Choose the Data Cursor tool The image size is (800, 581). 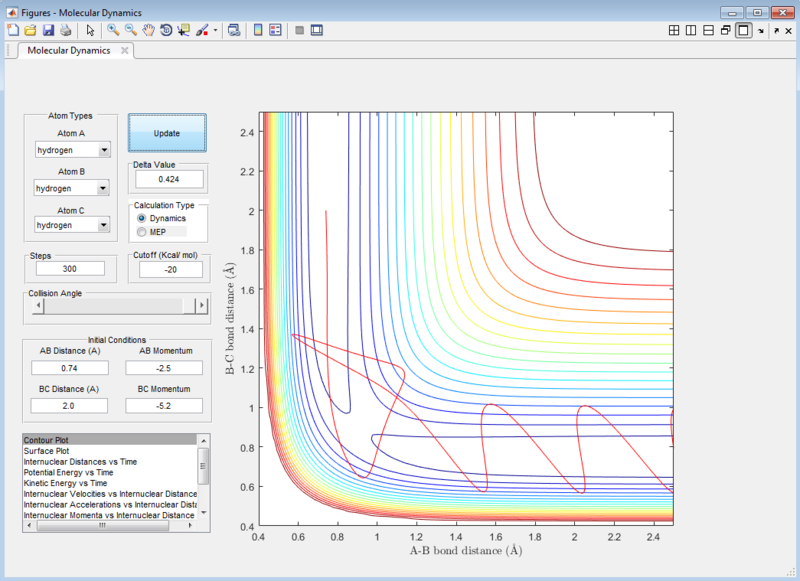183,30
